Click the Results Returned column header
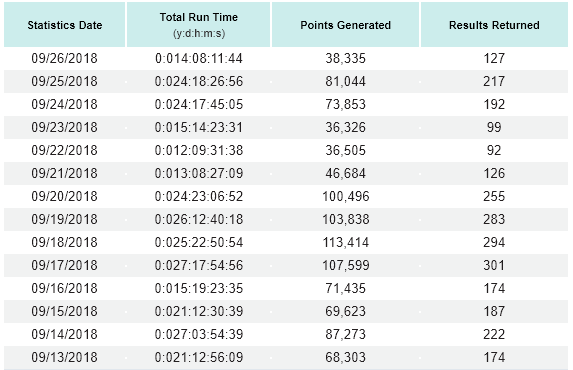Viewport: 573px width, 370px height. [x=494, y=25]
